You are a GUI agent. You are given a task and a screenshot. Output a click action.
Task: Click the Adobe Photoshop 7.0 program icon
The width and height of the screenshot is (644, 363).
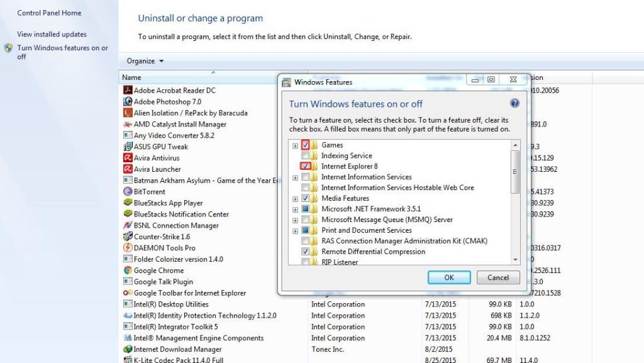click(x=128, y=101)
